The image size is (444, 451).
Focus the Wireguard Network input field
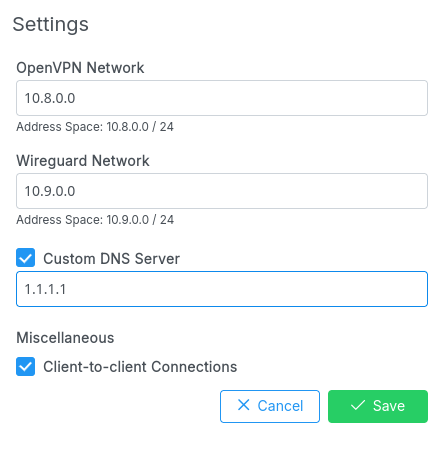coord(222,191)
